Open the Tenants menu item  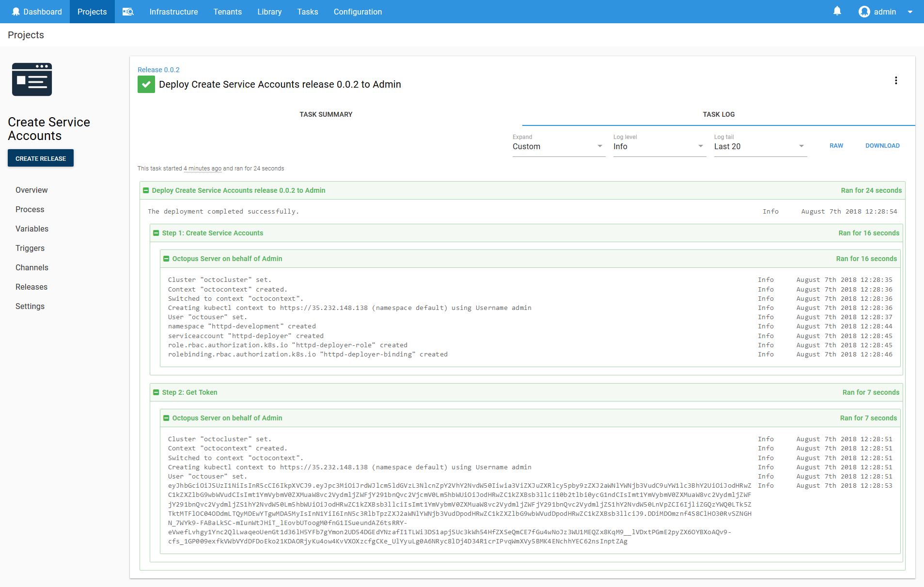click(x=227, y=11)
